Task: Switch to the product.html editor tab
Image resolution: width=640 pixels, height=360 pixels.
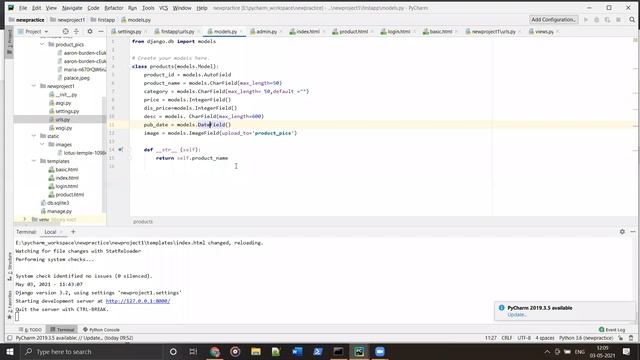Action: tap(353, 31)
